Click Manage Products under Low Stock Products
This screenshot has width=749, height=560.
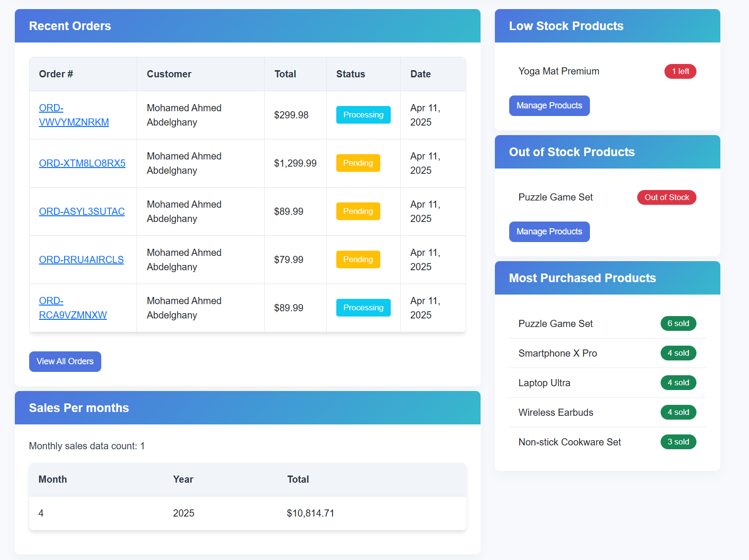click(549, 106)
